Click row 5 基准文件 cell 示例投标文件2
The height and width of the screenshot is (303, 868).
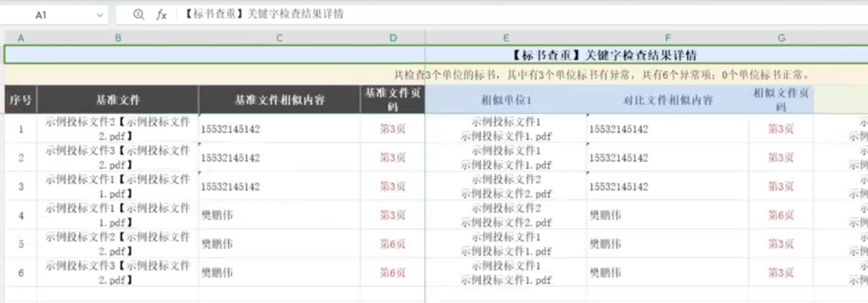click(118, 244)
